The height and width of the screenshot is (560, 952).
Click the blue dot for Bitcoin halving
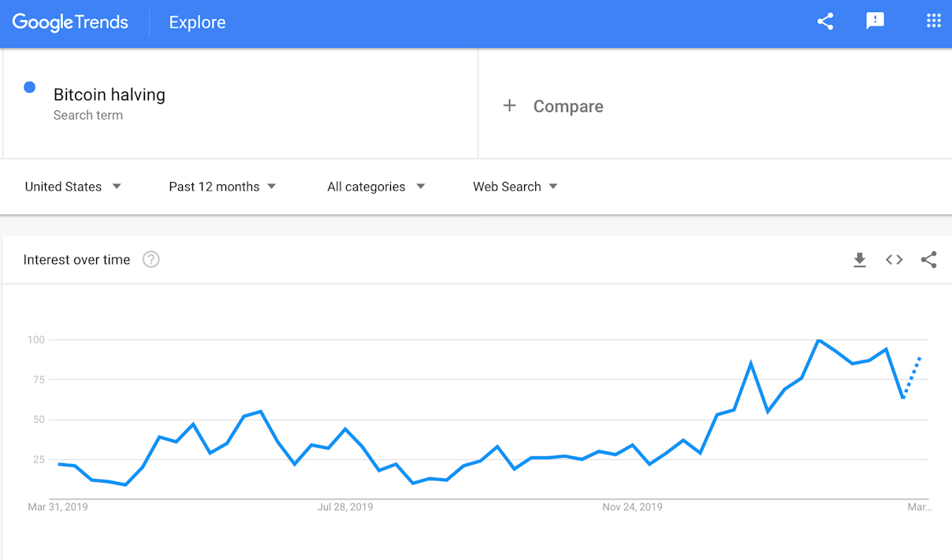29,87
